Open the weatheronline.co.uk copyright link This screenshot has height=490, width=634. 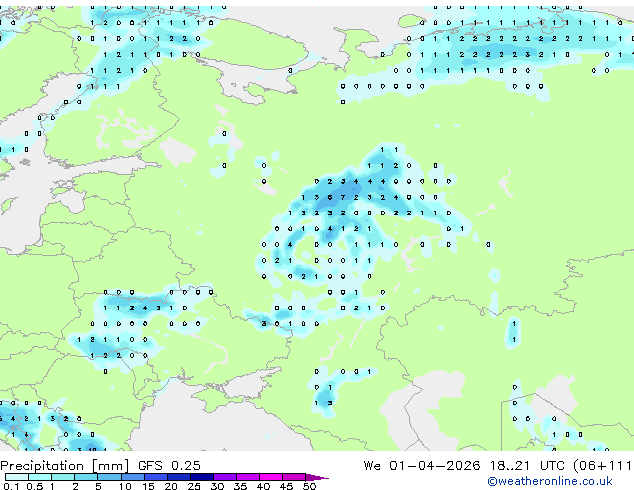(549, 481)
